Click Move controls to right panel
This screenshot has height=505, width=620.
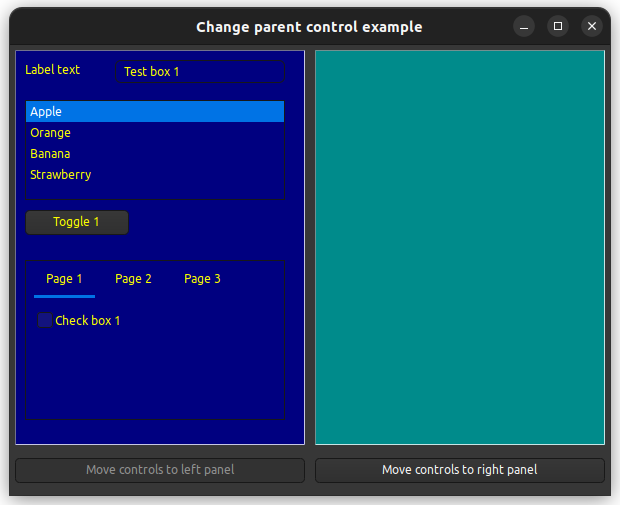click(x=459, y=470)
